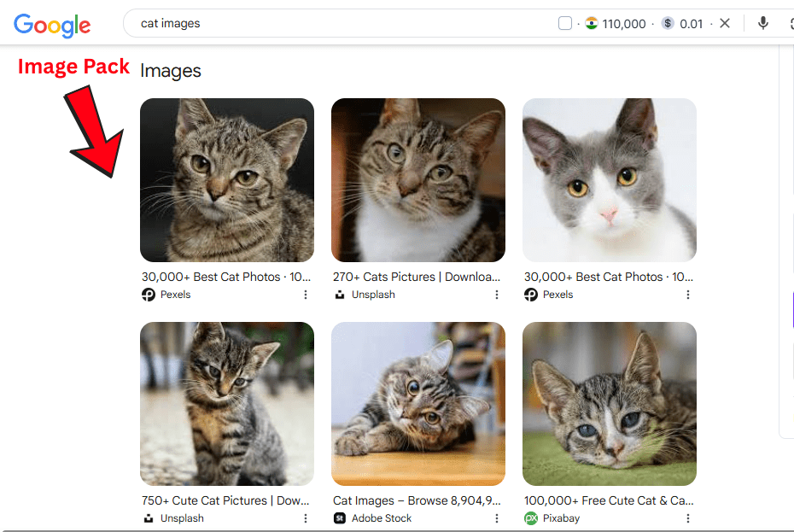794x532 pixels.
Task: Open the "270+ Cats Pictures" title link
Action: (x=417, y=278)
